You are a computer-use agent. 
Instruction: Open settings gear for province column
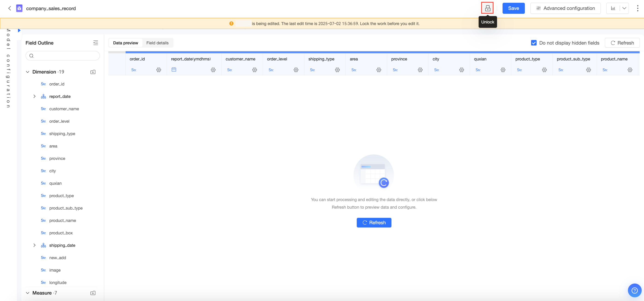420,70
